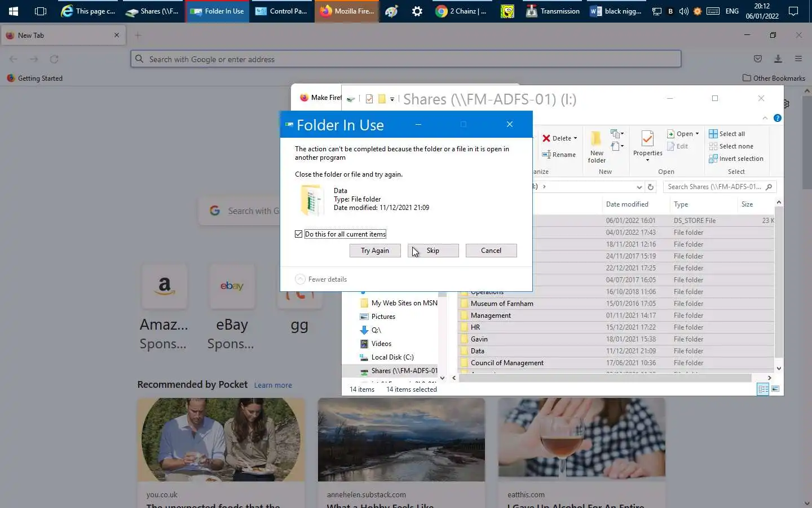Expand the Delete dropdown arrow
The image size is (812, 508).
575,138
